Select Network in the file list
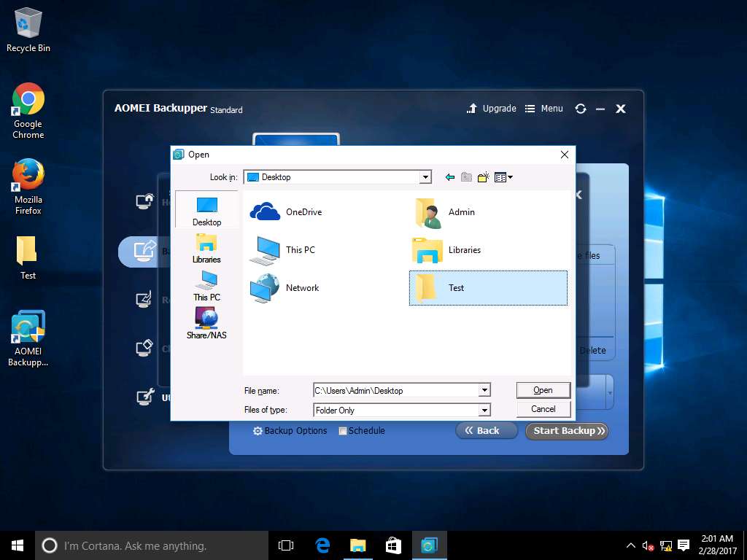Screen dimensions: 747x560 click(x=285, y=287)
